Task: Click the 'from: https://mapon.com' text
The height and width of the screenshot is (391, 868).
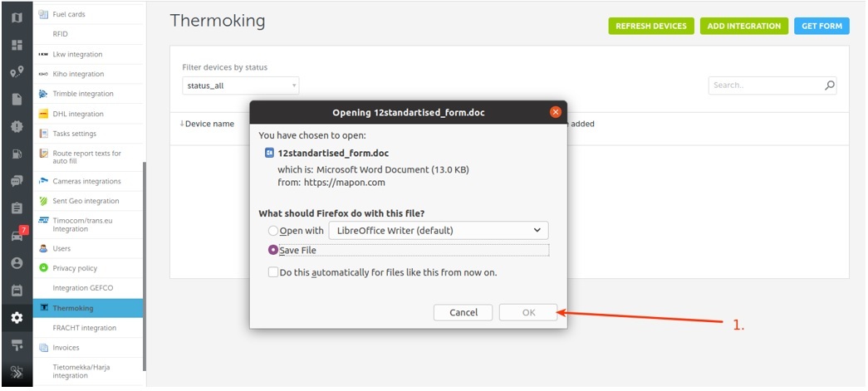Action: pyautogui.click(x=331, y=182)
